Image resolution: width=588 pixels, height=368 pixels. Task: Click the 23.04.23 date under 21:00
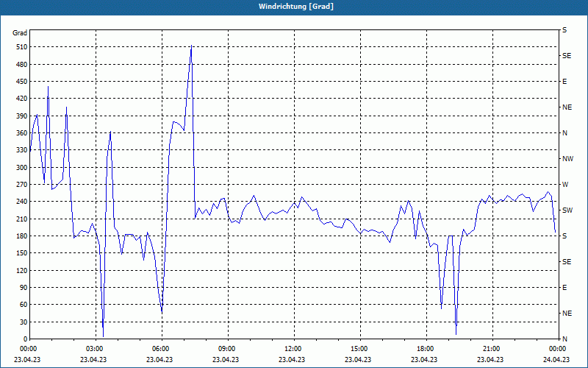490,359
